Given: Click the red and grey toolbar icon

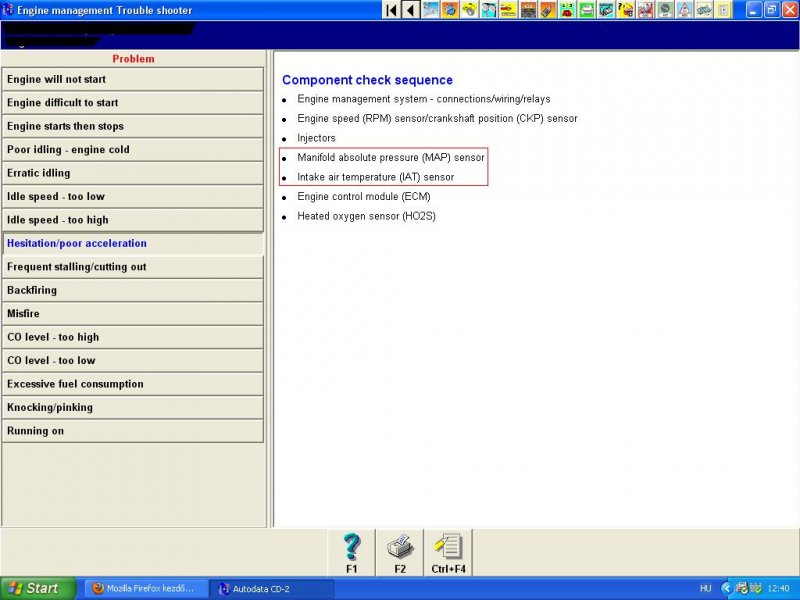Looking at the screenshot, I should [x=645, y=10].
